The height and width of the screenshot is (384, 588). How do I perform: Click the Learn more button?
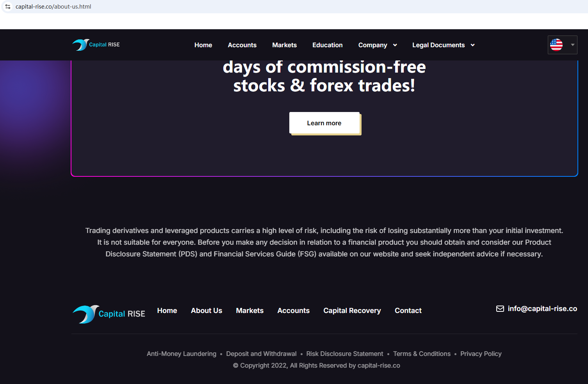324,123
